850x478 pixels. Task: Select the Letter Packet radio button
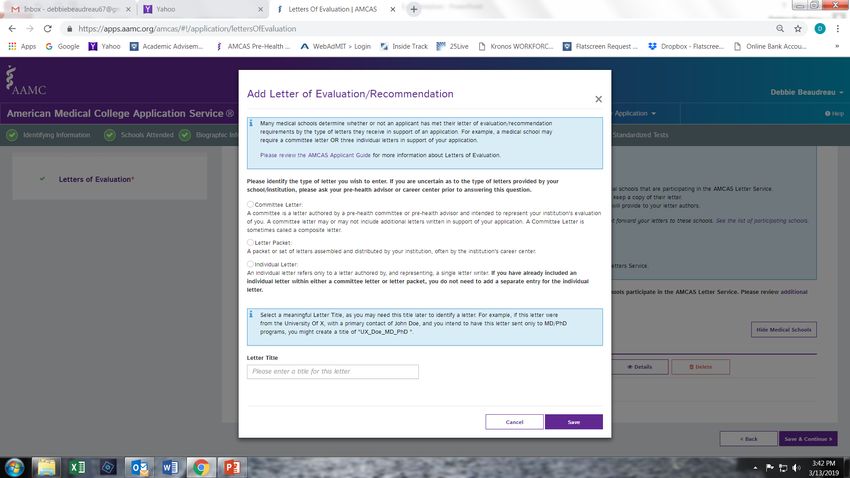pyautogui.click(x=250, y=242)
